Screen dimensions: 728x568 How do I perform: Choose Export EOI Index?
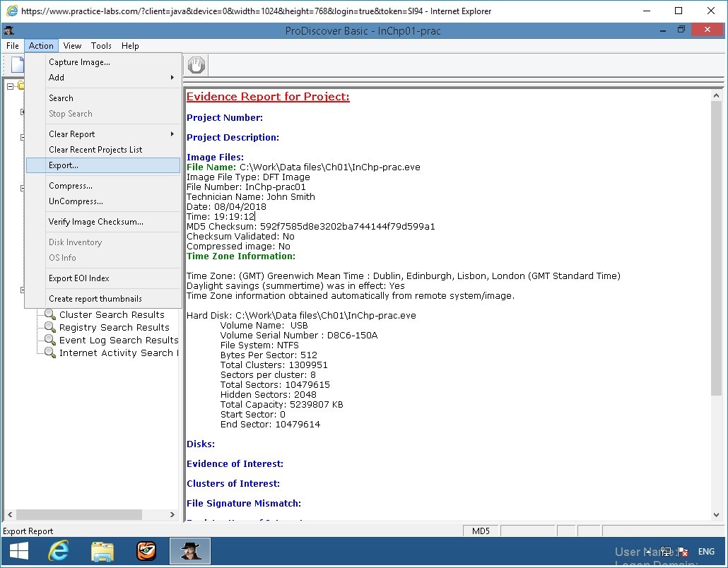tap(103, 278)
